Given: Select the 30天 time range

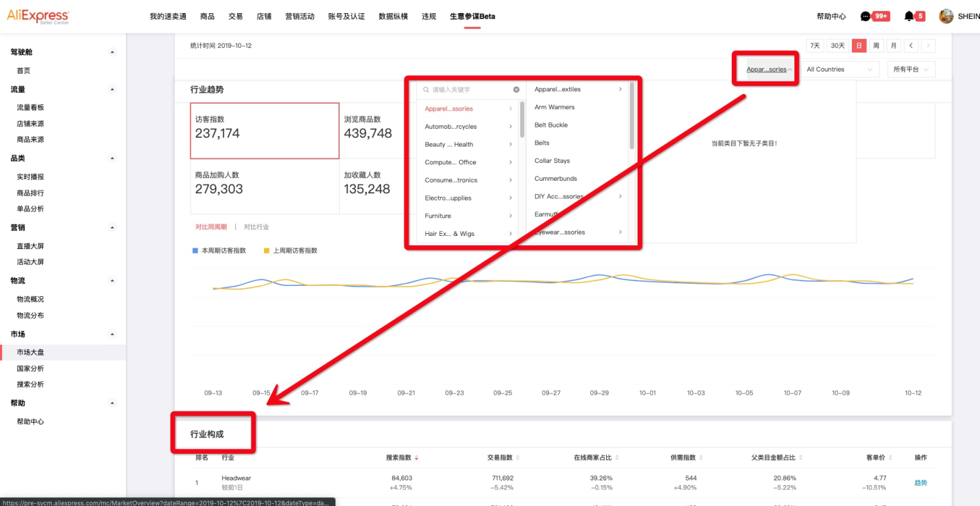Looking at the screenshot, I should click(x=837, y=45).
